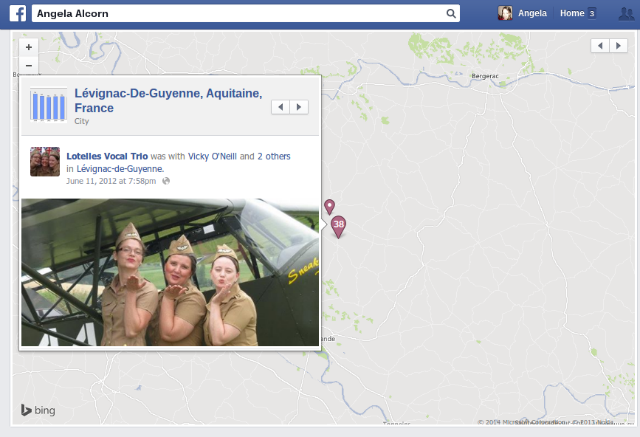Zoom out on the map
Screen dimensions: 640x437
pos(29,65)
